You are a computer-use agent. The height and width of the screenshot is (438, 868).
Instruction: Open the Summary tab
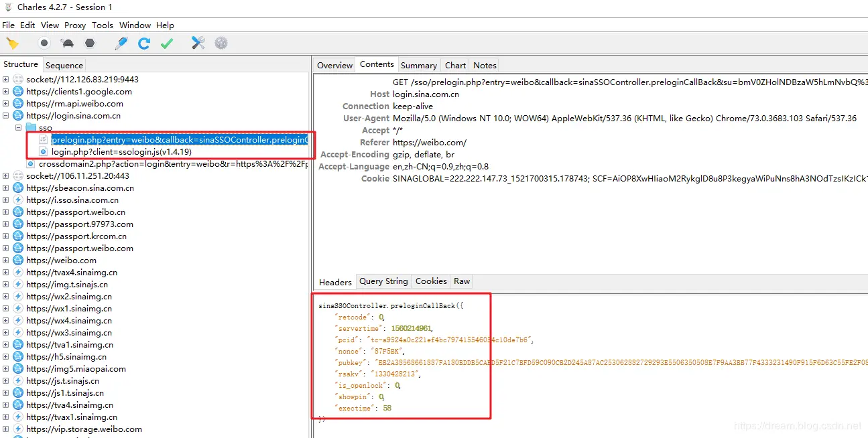[419, 66]
